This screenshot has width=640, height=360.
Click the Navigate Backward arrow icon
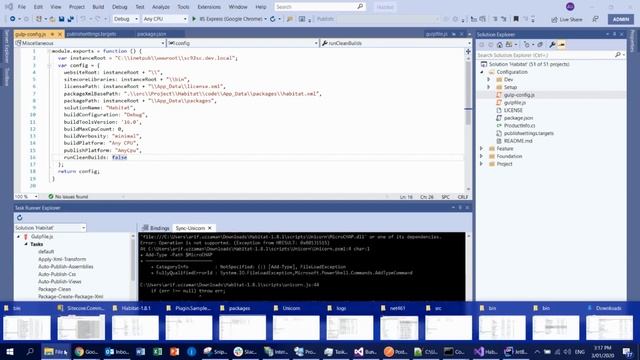coord(13,19)
